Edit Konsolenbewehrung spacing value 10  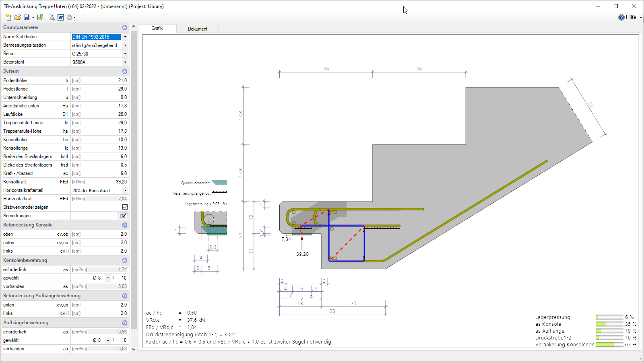pos(122,278)
